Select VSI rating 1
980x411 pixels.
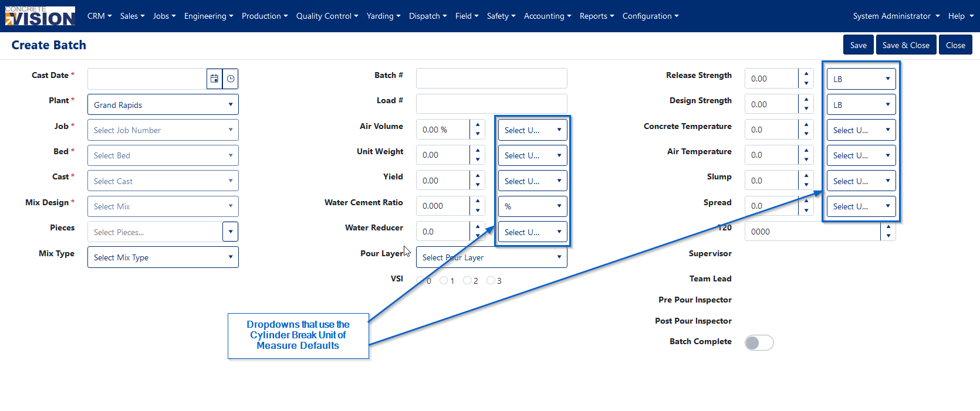tap(444, 280)
